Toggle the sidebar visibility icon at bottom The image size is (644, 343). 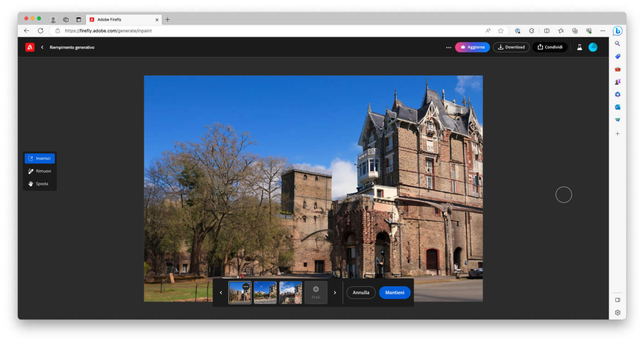pyautogui.click(x=617, y=300)
